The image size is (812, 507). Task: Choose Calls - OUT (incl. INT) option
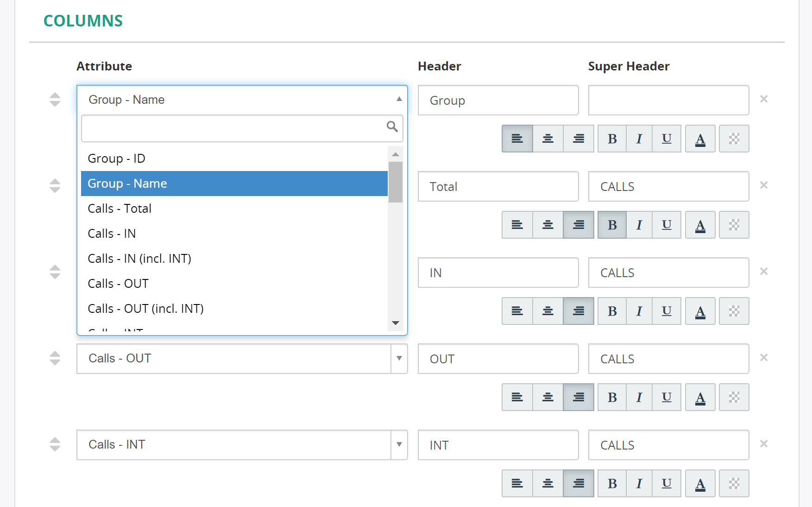pyautogui.click(x=234, y=309)
